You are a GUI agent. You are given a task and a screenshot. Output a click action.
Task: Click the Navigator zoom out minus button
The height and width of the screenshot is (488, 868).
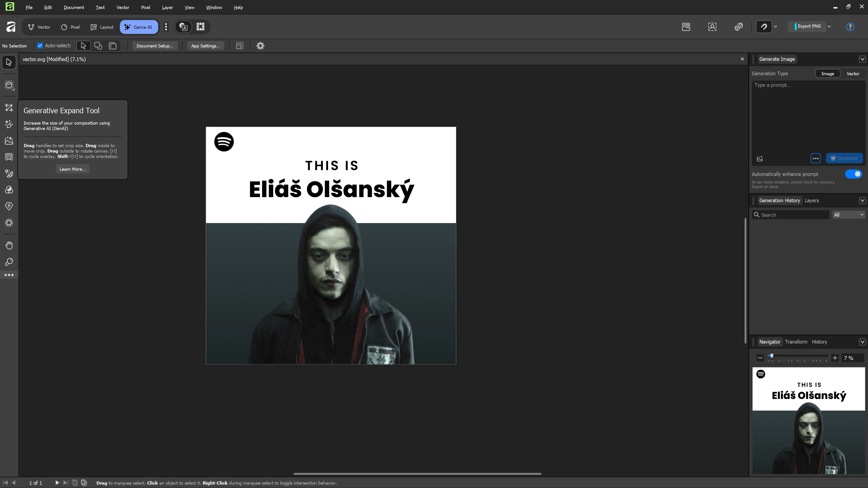760,358
